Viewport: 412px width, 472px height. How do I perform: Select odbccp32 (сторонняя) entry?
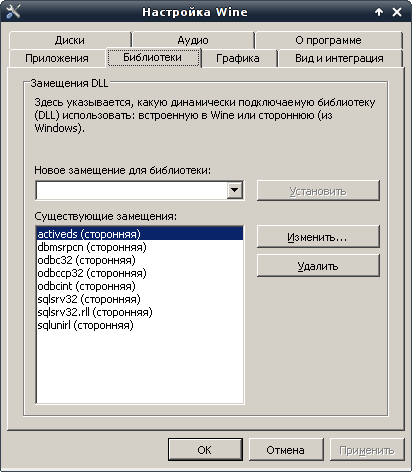pyautogui.click(x=140, y=273)
